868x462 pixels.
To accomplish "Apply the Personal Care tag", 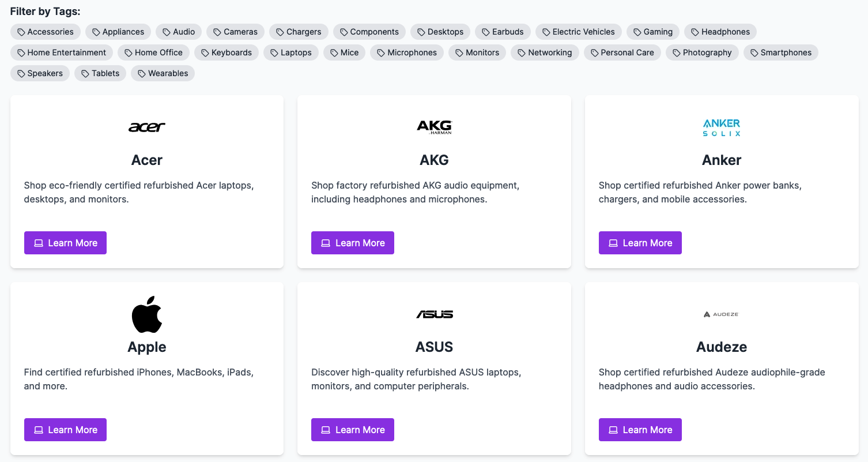I will [622, 52].
